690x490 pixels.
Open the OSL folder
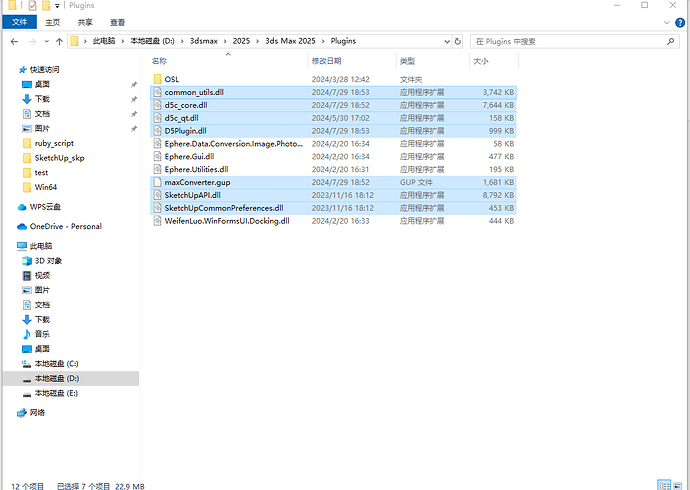pyautogui.click(x=172, y=78)
